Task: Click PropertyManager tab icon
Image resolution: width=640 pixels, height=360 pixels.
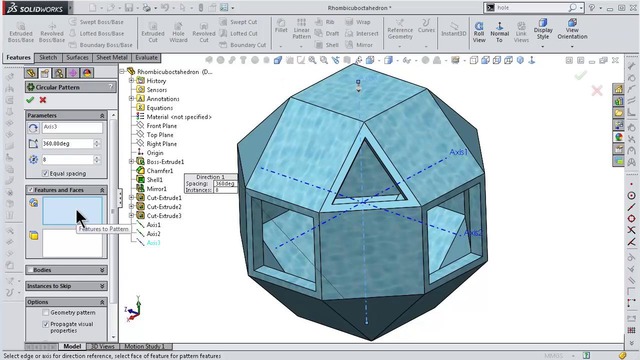Action: coord(44,73)
